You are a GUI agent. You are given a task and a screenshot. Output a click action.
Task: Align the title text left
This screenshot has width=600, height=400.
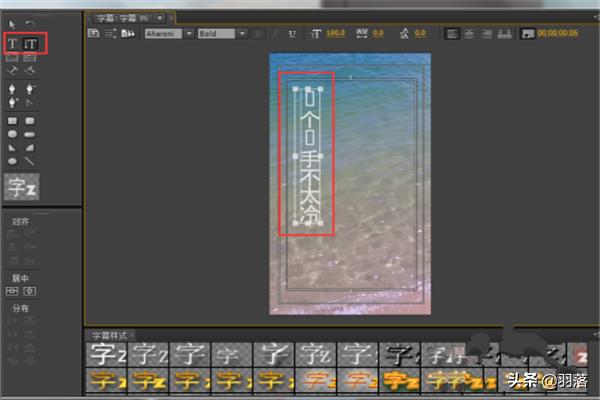tap(452, 34)
